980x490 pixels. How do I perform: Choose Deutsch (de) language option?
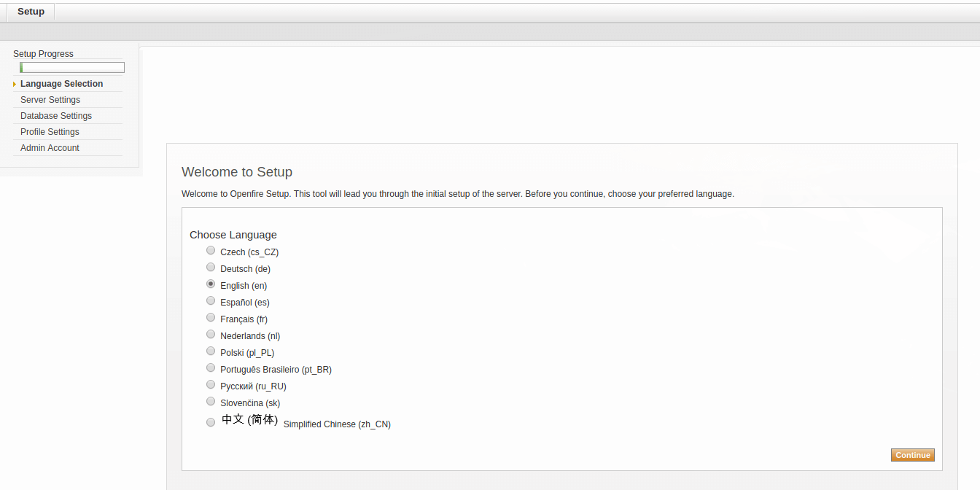click(x=211, y=268)
